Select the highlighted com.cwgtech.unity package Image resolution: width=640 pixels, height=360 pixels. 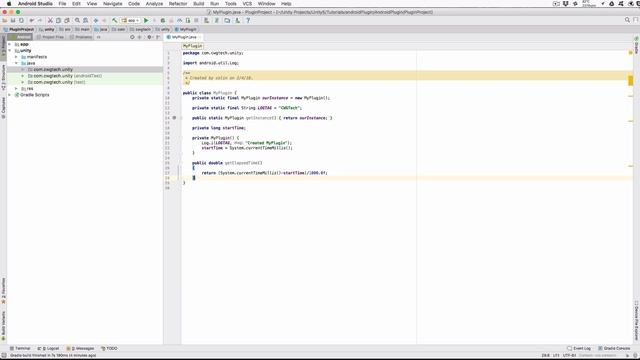85,69
